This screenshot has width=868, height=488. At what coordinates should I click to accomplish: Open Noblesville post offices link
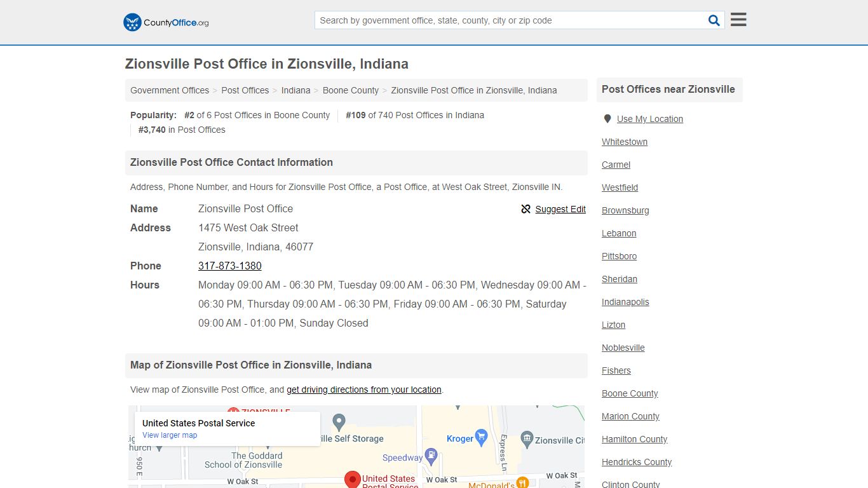(623, 348)
